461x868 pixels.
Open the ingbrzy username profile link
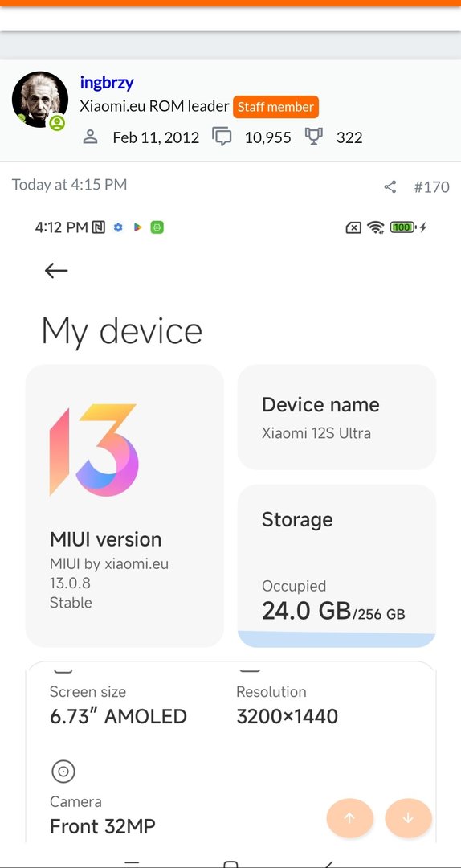[107, 83]
